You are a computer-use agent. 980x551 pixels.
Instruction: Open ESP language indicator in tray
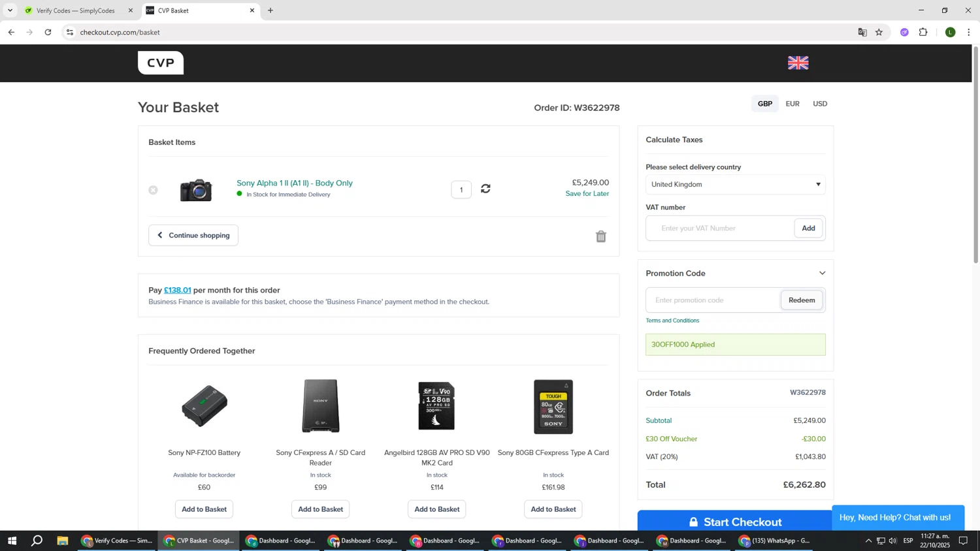tap(908, 541)
